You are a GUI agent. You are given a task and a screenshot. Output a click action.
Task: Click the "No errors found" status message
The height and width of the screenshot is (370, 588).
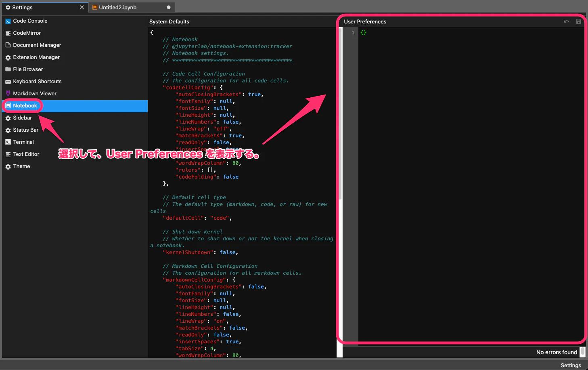coord(557,352)
